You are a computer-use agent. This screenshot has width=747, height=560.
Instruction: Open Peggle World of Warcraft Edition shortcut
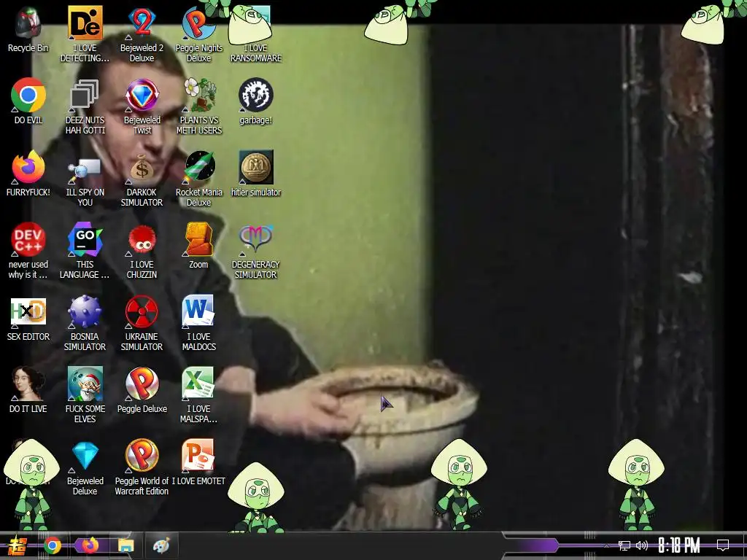(x=142, y=456)
